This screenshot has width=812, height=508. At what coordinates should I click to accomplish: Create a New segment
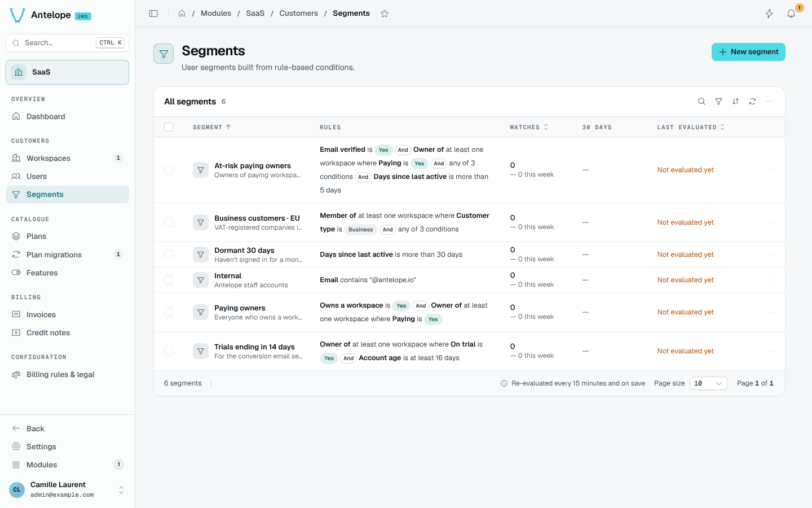pos(748,52)
